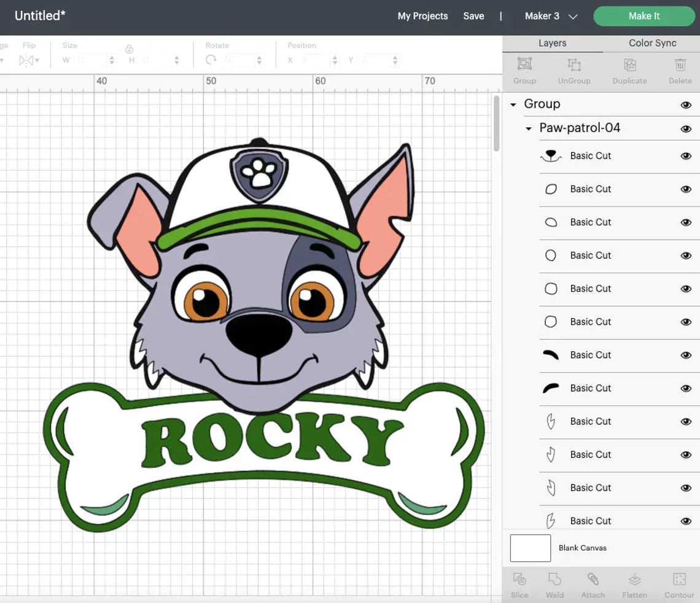Image resolution: width=700 pixels, height=603 pixels.
Task: Toggle visibility of the nose and mouth Basic Cut layer
Action: click(686, 156)
